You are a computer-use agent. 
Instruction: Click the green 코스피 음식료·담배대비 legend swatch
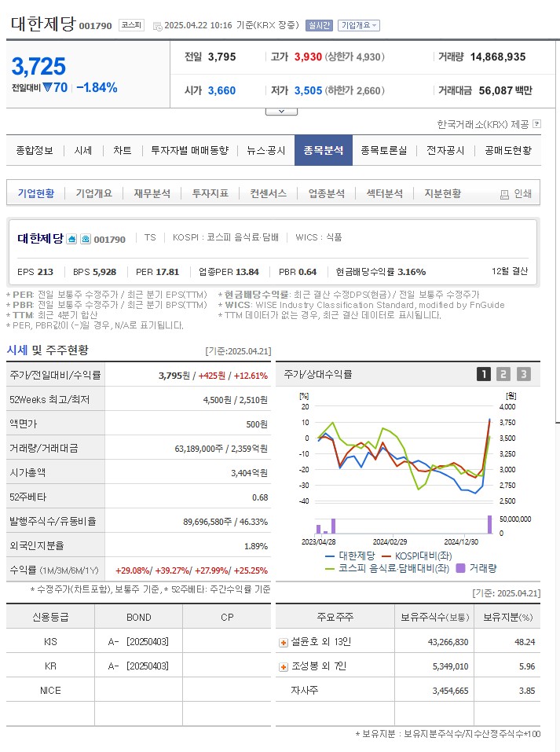(329, 569)
